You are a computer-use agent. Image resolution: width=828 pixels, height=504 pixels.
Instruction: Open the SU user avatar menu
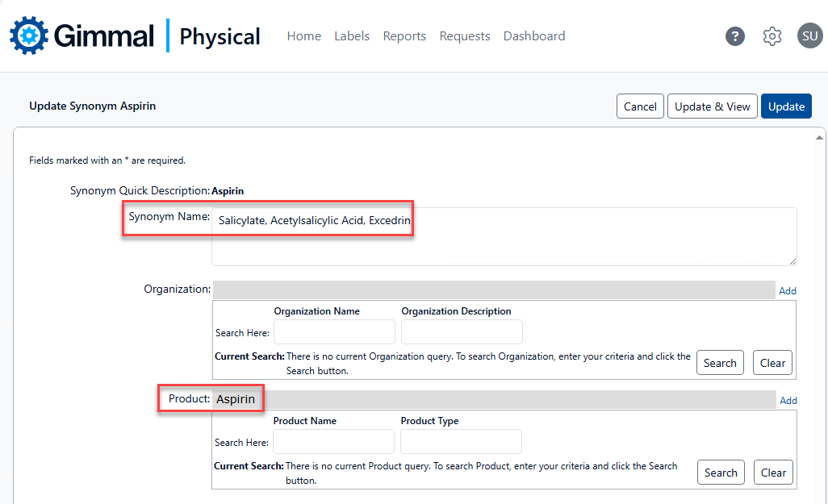tap(809, 35)
